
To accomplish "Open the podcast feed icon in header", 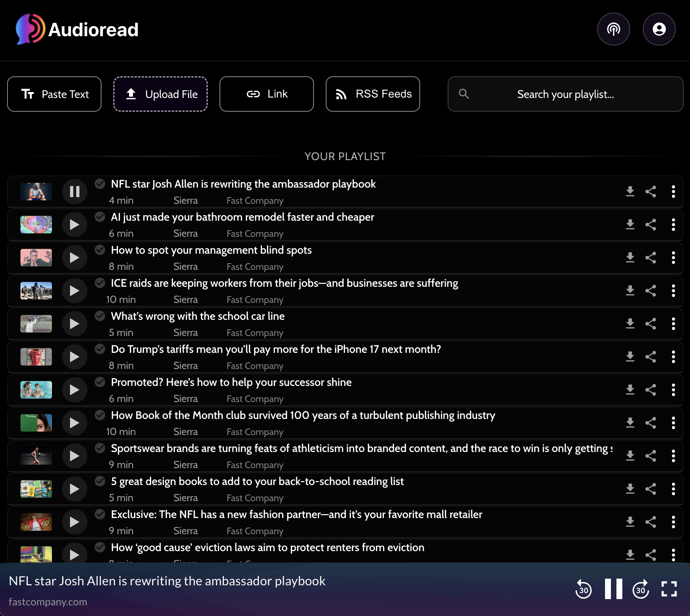I will 613,29.
